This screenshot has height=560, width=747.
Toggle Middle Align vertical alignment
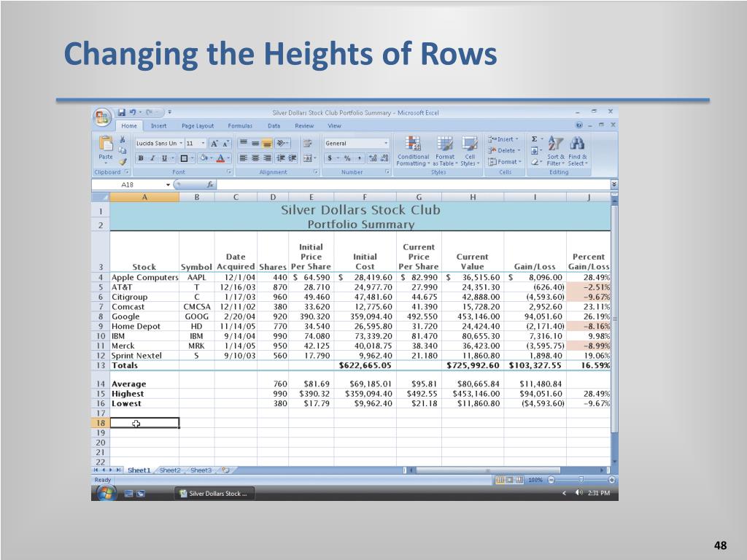tap(255, 144)
